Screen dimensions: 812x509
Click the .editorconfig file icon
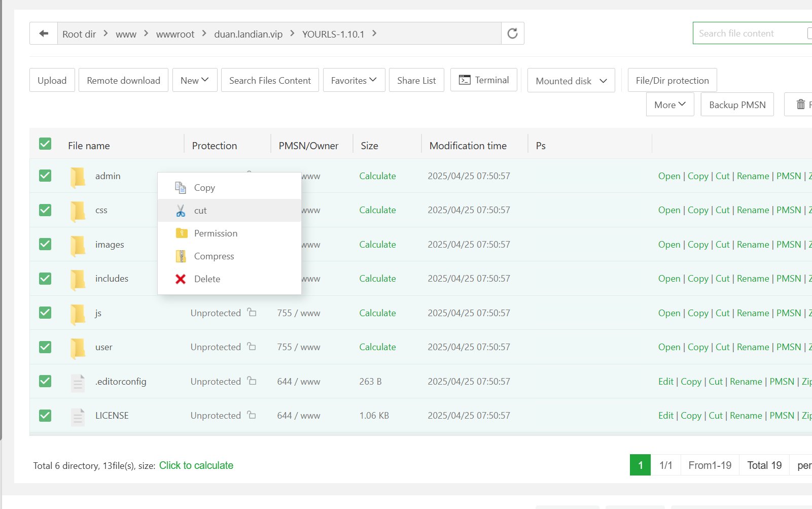[78, 382]
